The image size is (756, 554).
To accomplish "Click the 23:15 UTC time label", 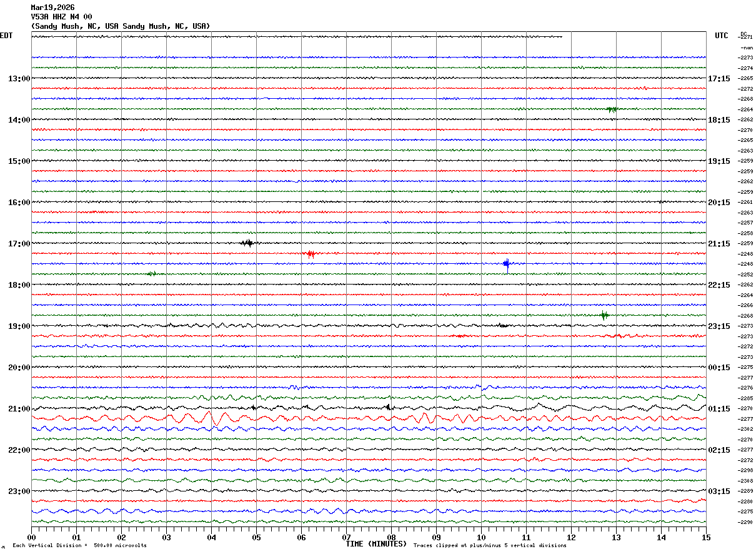I will [719, 326].
